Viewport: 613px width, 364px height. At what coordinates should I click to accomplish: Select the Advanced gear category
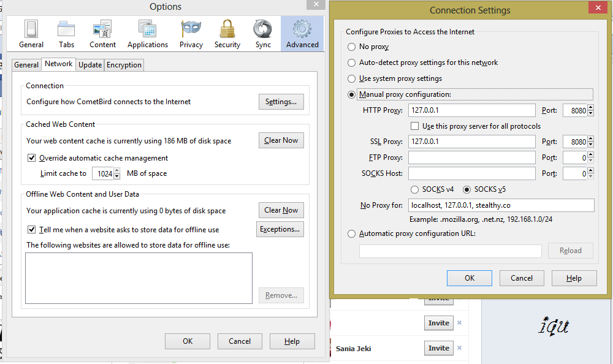302,34
